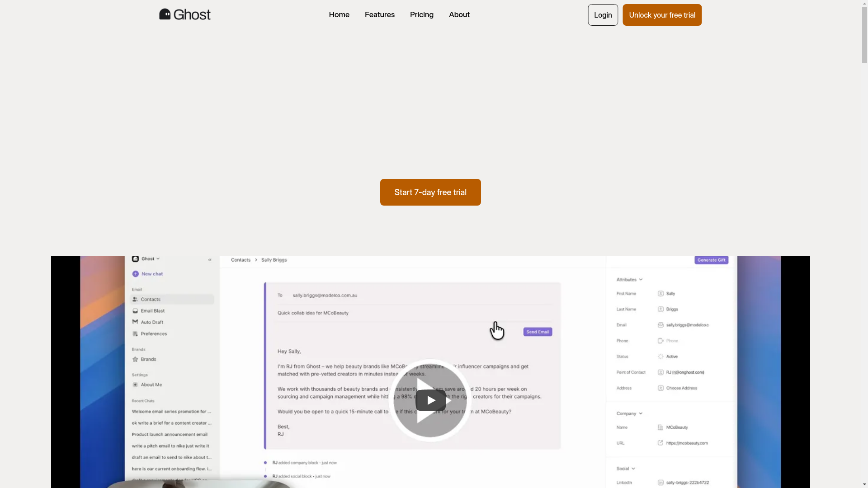Open the Home nav item

click(339, 14)
